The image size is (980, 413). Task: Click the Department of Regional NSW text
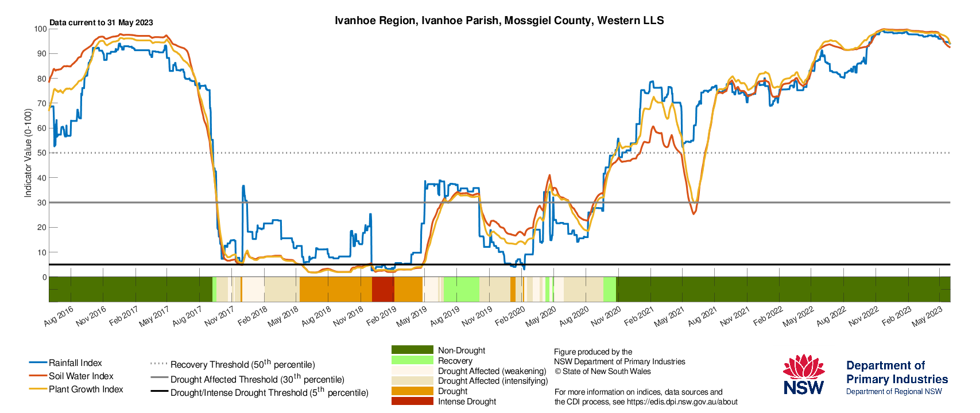[x=894, y=392]
